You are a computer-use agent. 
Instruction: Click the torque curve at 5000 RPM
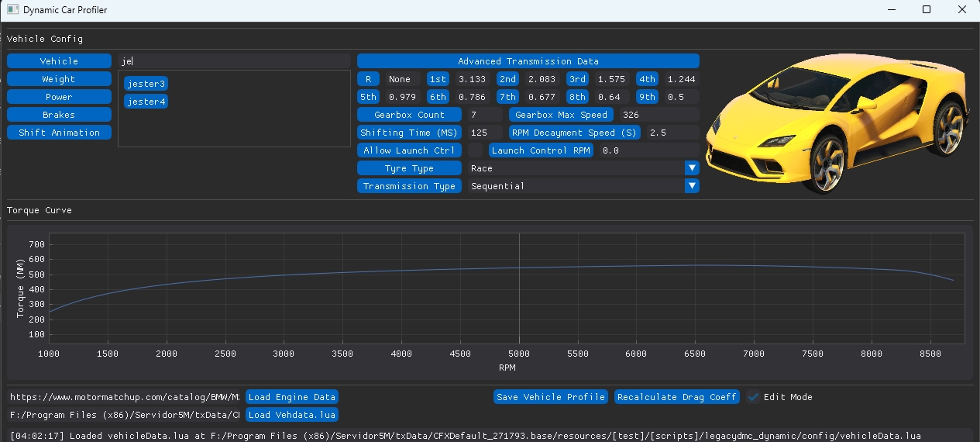(x=519, y=268)
